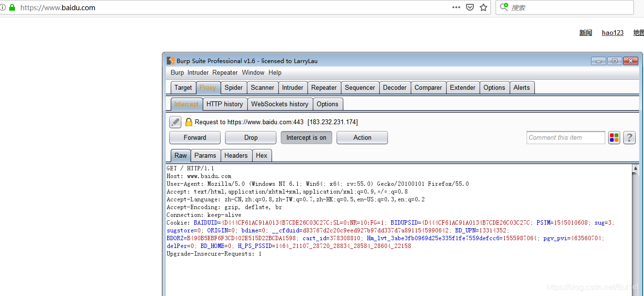Click the help question mark button
This screenshot has height=296, width=644.
pos(629,138)
